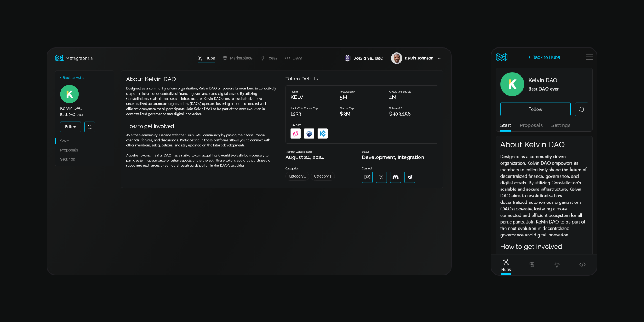Click the How to get involved heading in mobile view
The width and height of the screenshot is (644, 322).
(x=531, y=247)
